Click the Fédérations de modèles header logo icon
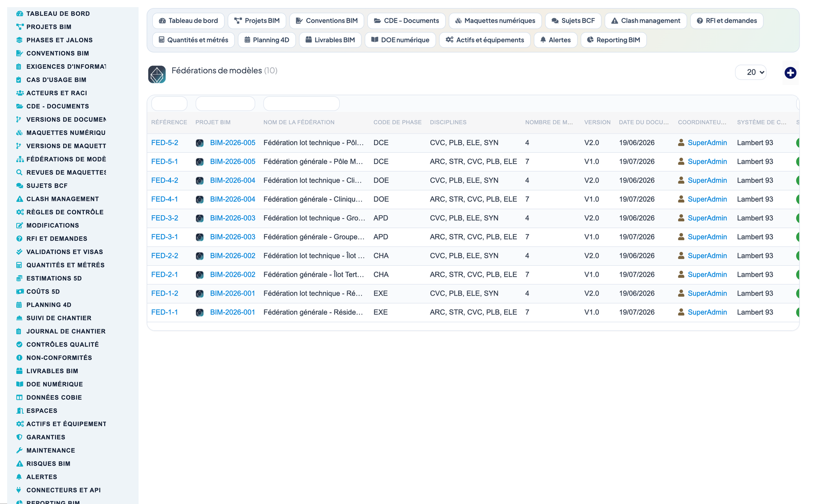Viewport: 815px width, 504px height. (x=157, y=75)
